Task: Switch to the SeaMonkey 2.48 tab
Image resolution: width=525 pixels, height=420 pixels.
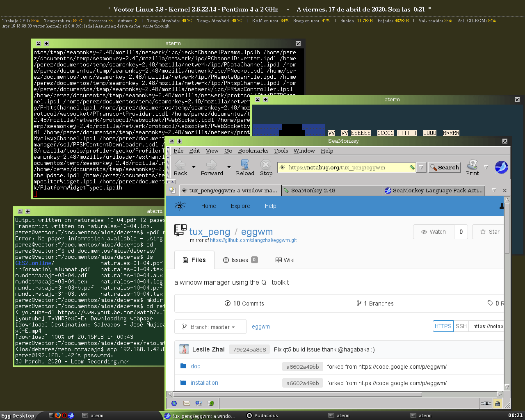Action: pos(332,190)
